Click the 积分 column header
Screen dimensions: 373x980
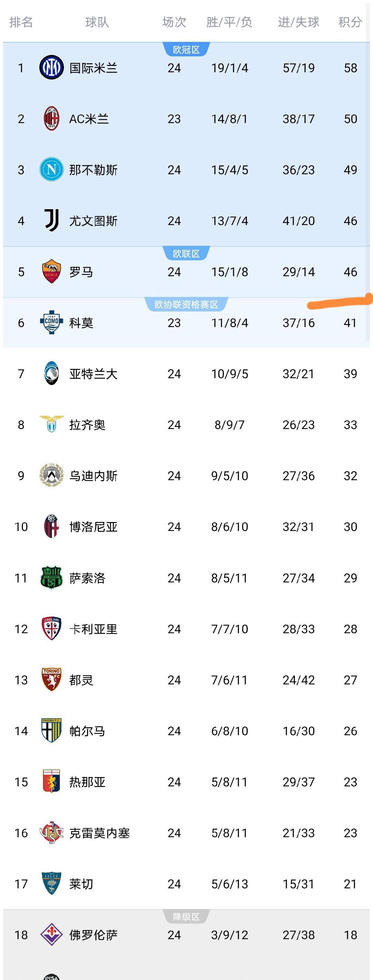350,22
